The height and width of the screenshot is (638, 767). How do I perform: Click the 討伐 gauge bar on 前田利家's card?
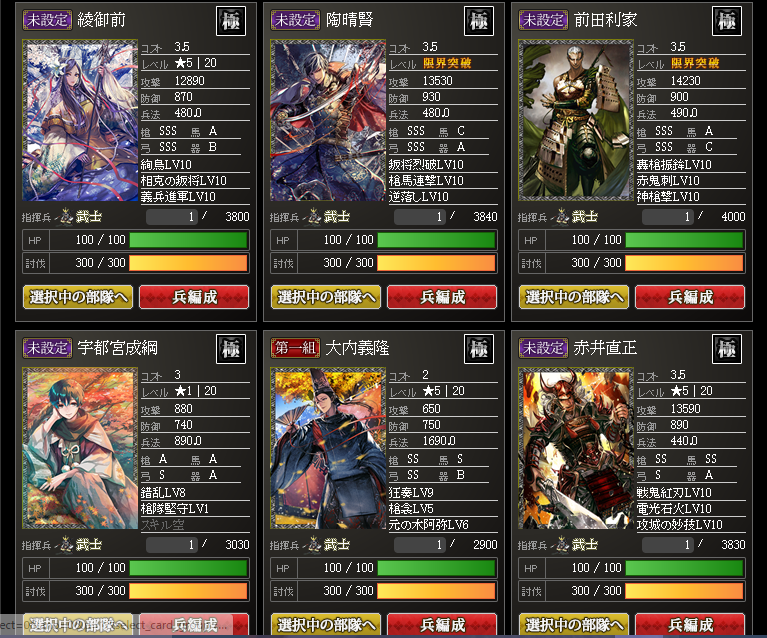684,263
